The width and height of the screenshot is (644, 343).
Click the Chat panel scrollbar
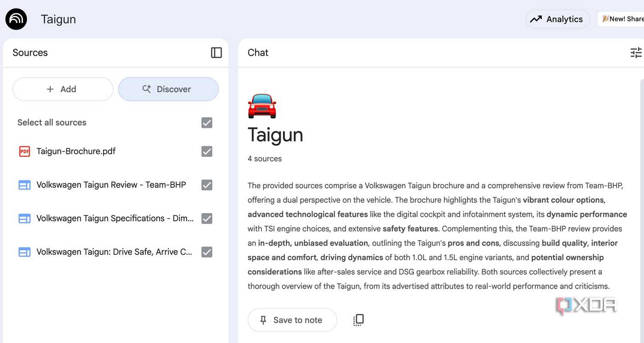click(x=642, y=210)
